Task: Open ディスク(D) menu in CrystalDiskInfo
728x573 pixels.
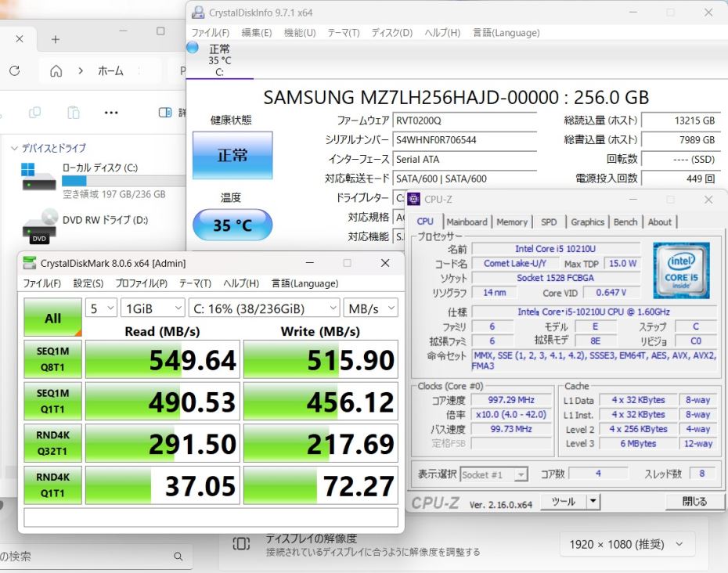Action: [392, 33]
